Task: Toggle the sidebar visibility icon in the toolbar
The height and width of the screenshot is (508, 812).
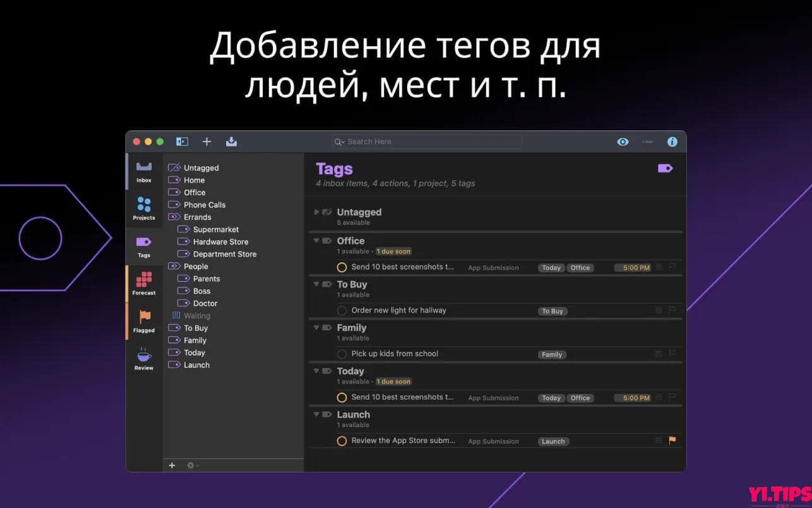Action: pyautogui.click(x=182, y=142)
